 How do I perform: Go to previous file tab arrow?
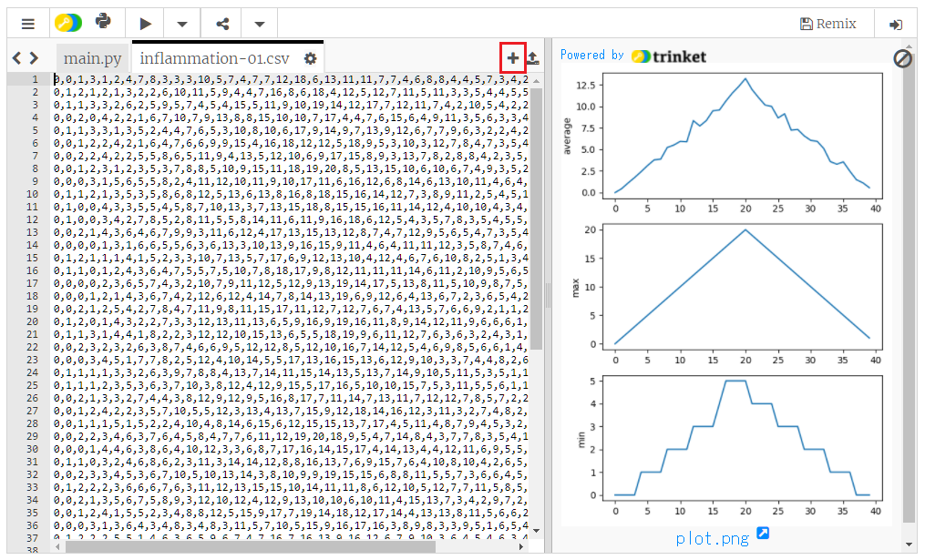16,57
